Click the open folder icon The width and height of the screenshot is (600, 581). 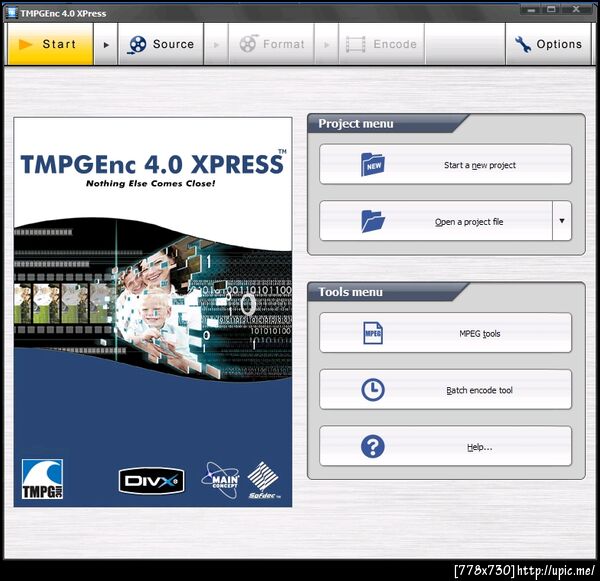coord(373,221)
